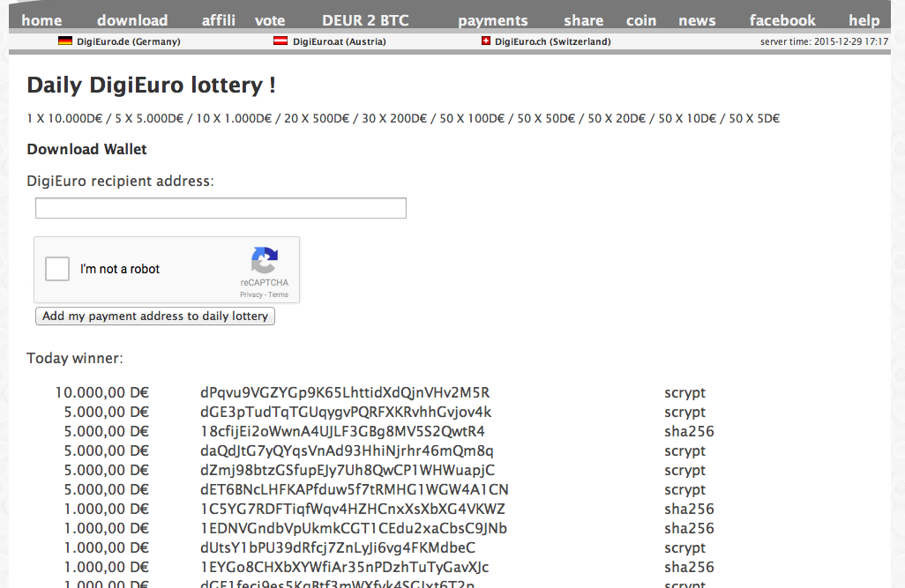This screenshot has width=905, height=588.
Task: Select address dUtsY1bPU39dRfcj7ZnLyJi6vg4FKMdbeC
Action: pos(338,547)
